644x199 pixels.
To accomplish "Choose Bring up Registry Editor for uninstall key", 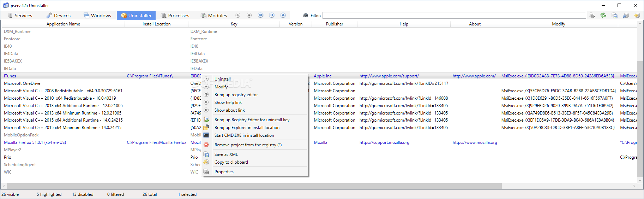I will [x=255, y=120].
